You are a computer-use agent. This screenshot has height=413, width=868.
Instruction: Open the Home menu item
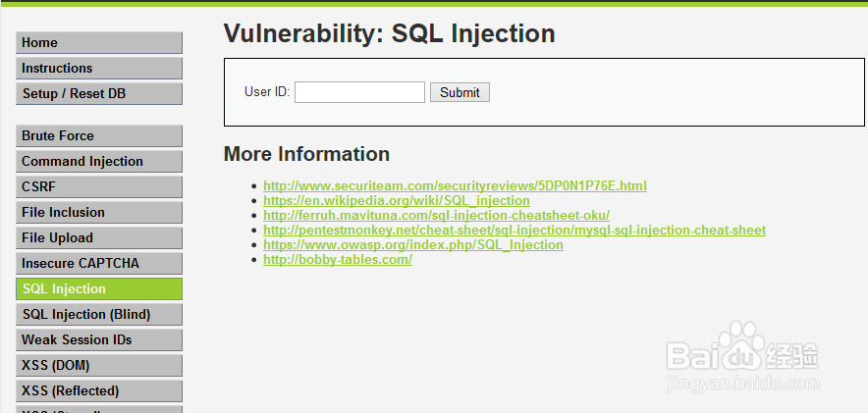pyautogui.click(x=99, y=42)
